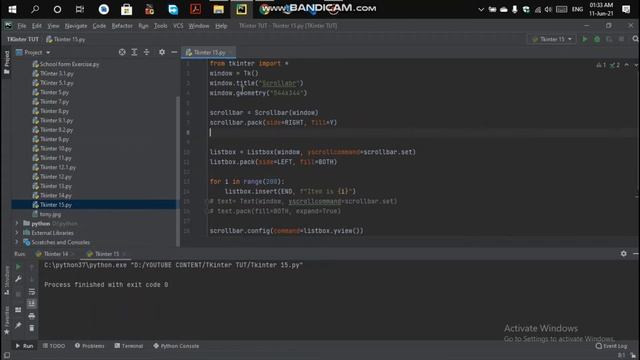Open the Code menu
The width and height of the screenshot is (640, 360).
99,26
